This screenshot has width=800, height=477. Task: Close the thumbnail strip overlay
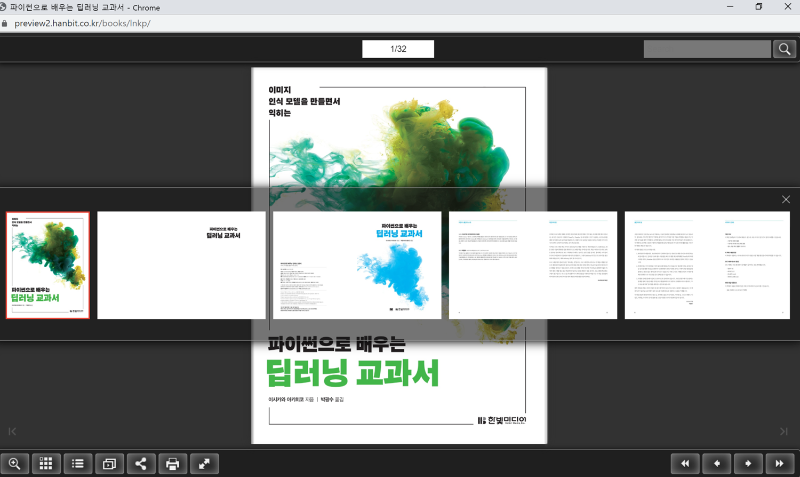(x=786, y=199)
